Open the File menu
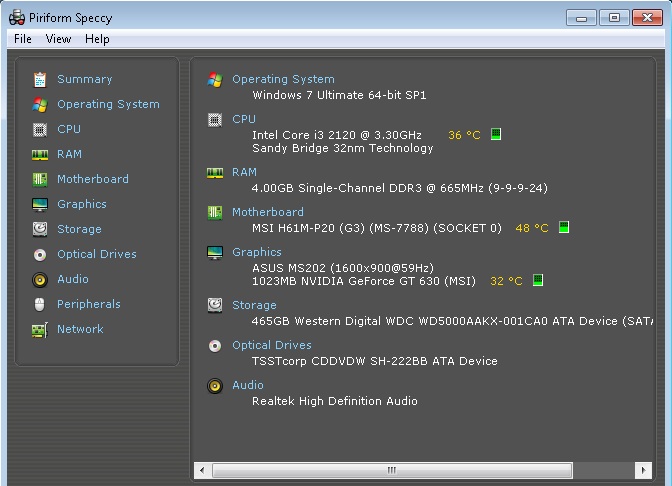672x486 pixels. coord(23,39)
